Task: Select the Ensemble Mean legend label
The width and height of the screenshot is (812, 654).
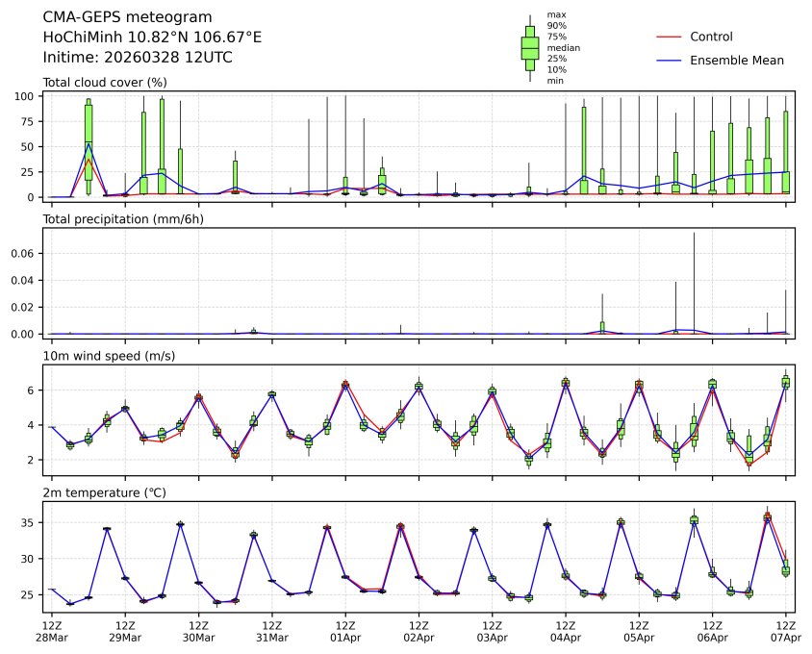Action: click(736, 60)
